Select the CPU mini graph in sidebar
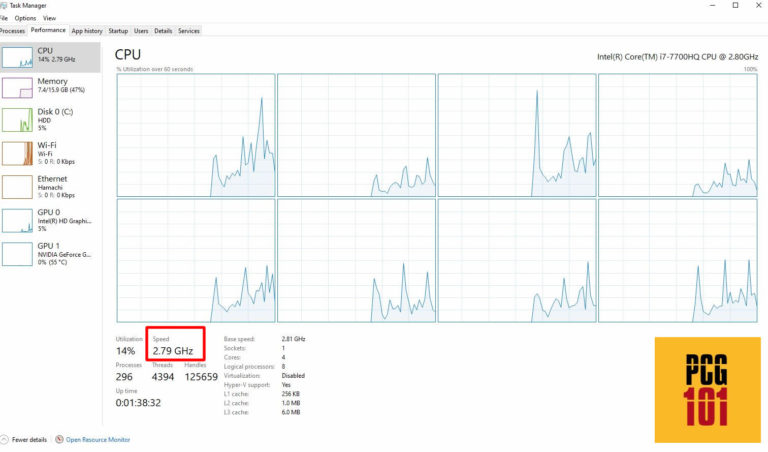 (18, 58)
